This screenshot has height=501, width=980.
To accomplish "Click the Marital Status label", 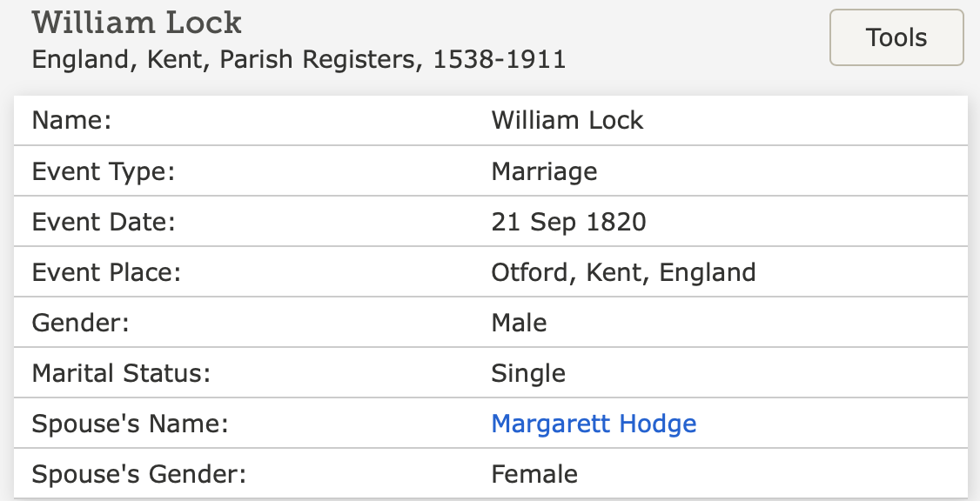I will (122, 373).
